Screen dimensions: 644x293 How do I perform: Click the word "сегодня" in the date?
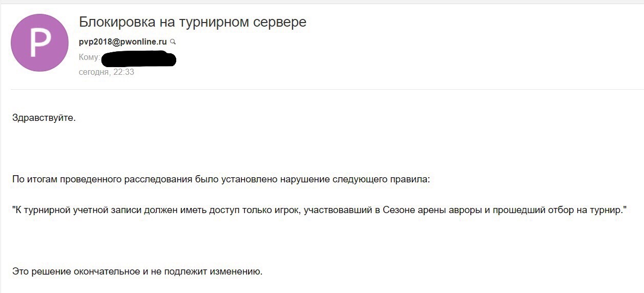(94, 72)
